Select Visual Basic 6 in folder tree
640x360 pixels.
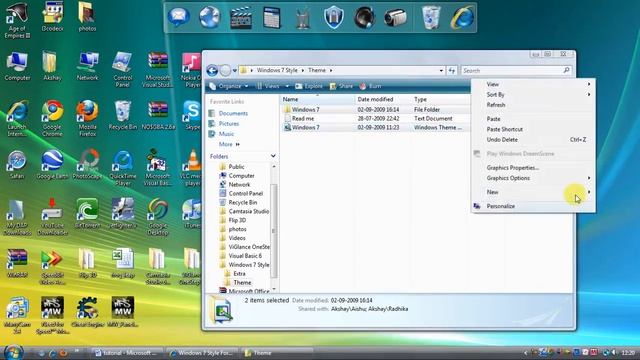pyautogui.click(x=245, y=256)
